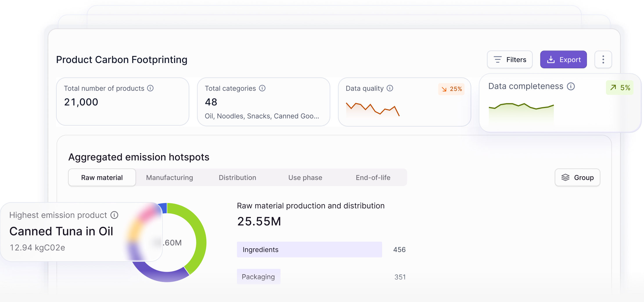Screen dimensions: 644x302
Task: Open the three-dot more options menu
Action: coord(603,60)
